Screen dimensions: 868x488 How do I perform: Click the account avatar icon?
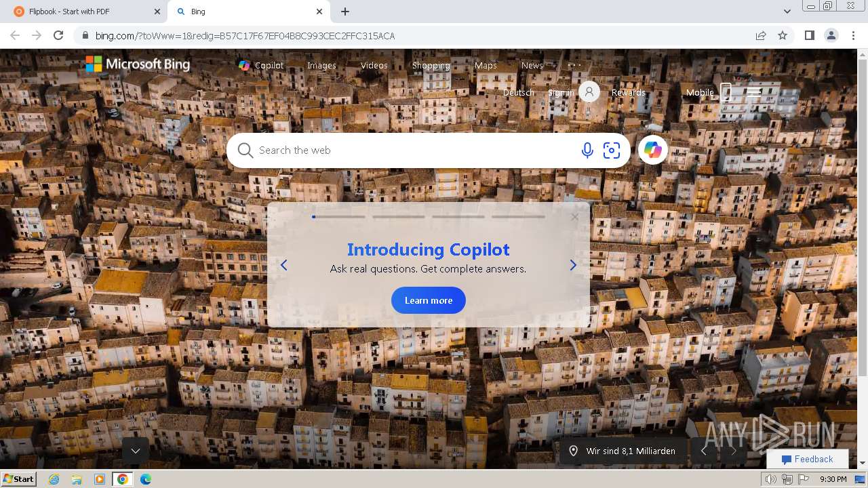[589, 91]
